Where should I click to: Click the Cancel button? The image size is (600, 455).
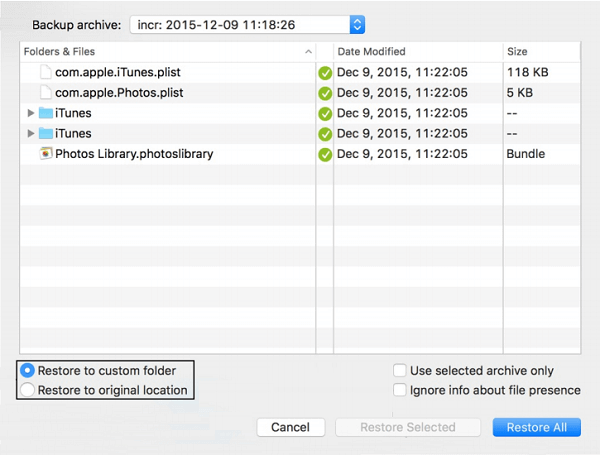click(290, 427)
